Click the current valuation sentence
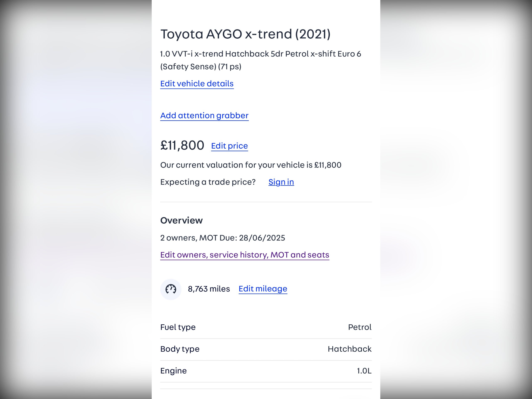The width and height of the screenshot is (532, 399). (x=251, y=165)
